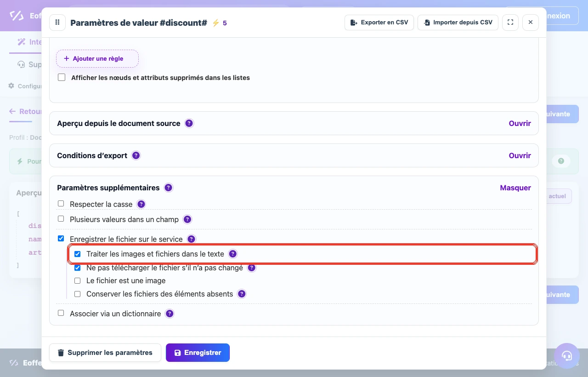
Task: Click Supprimer les paramètres button
Action: pos(105,353)
